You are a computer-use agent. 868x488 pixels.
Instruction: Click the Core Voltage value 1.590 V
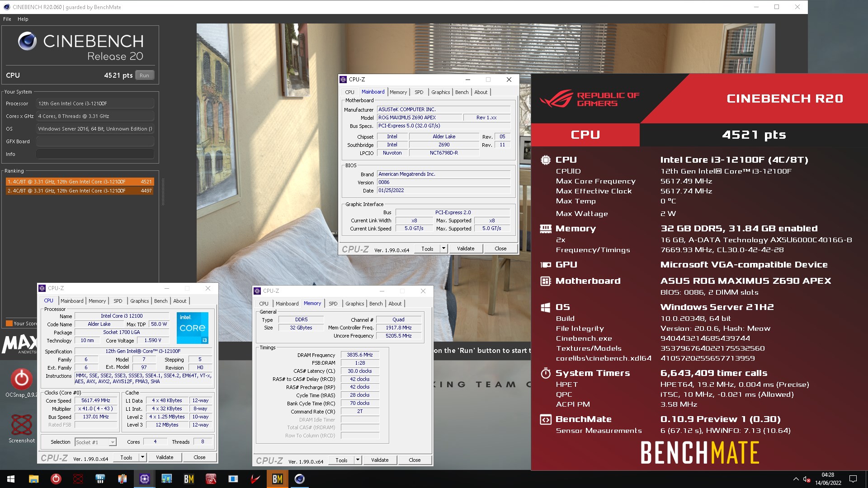point(153,341)
